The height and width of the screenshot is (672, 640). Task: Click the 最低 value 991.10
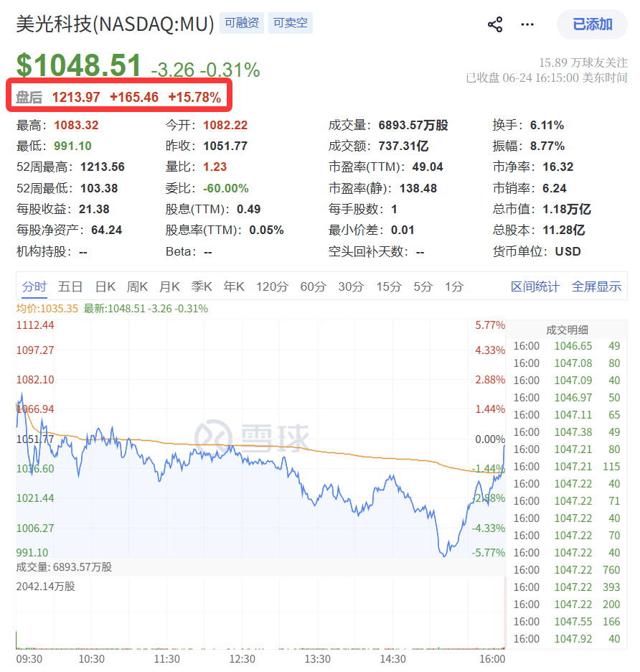point(72,146)
